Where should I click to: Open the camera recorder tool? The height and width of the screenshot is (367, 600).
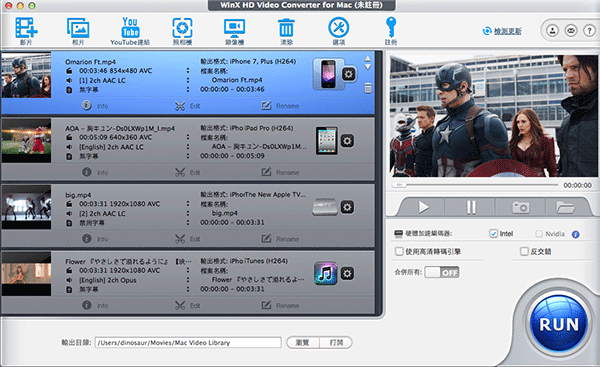point(182,31)
